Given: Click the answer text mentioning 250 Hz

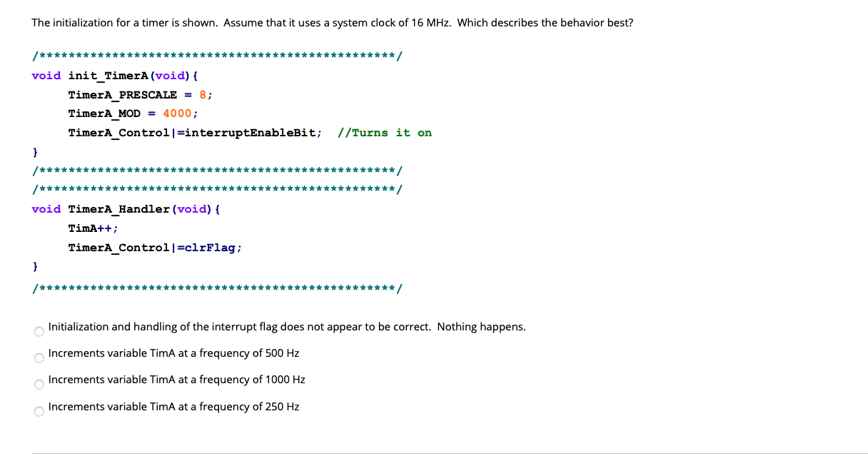Looking at the screenshot, I should (x=173, y=407).
